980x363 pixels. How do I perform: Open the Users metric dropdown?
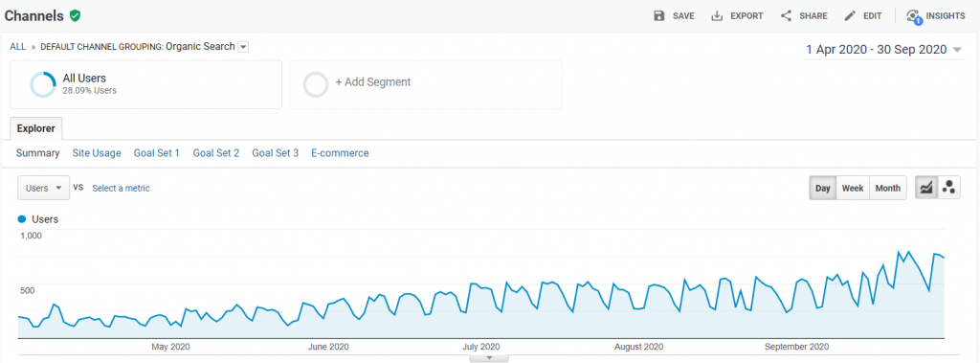coord(44,188)
